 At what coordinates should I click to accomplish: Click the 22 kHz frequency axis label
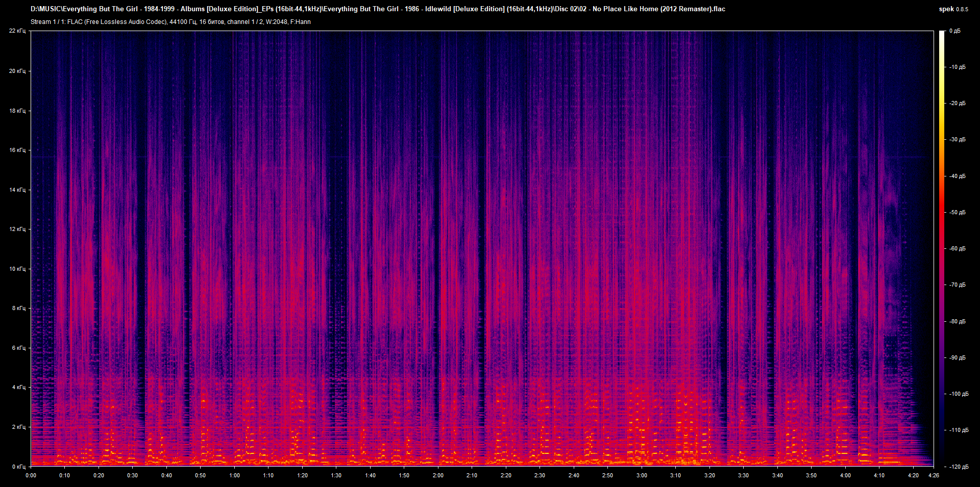coord(17,31)
